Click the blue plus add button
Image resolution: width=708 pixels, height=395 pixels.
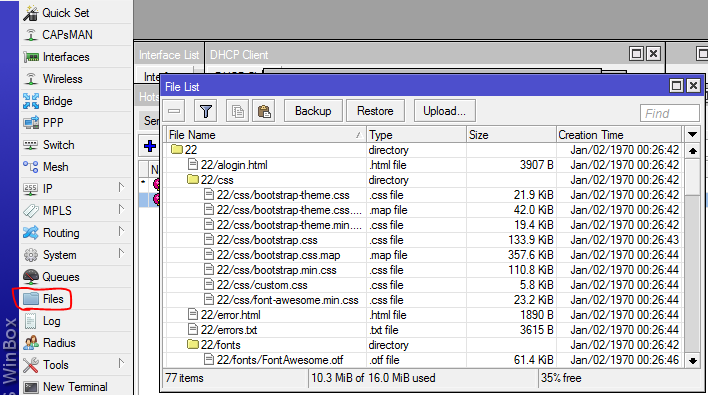pos(150,146)
